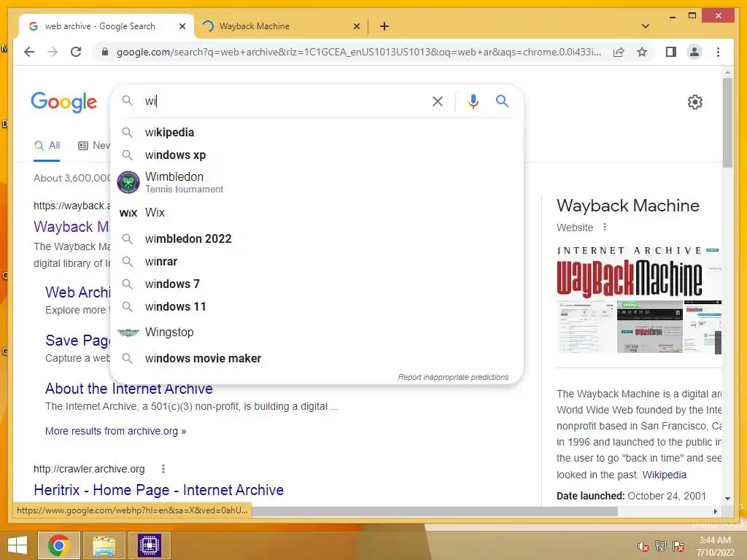Click the muted volume tray icon

pos(643,546)
